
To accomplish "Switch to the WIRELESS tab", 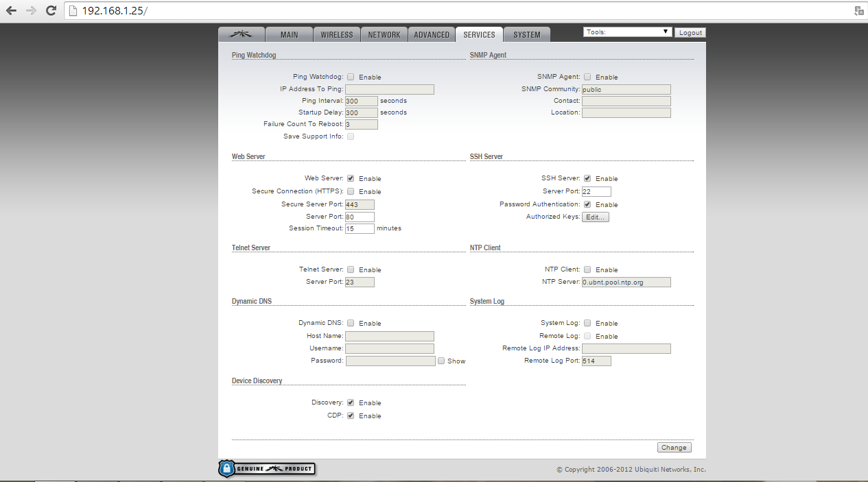I will (x=337, y=35).
